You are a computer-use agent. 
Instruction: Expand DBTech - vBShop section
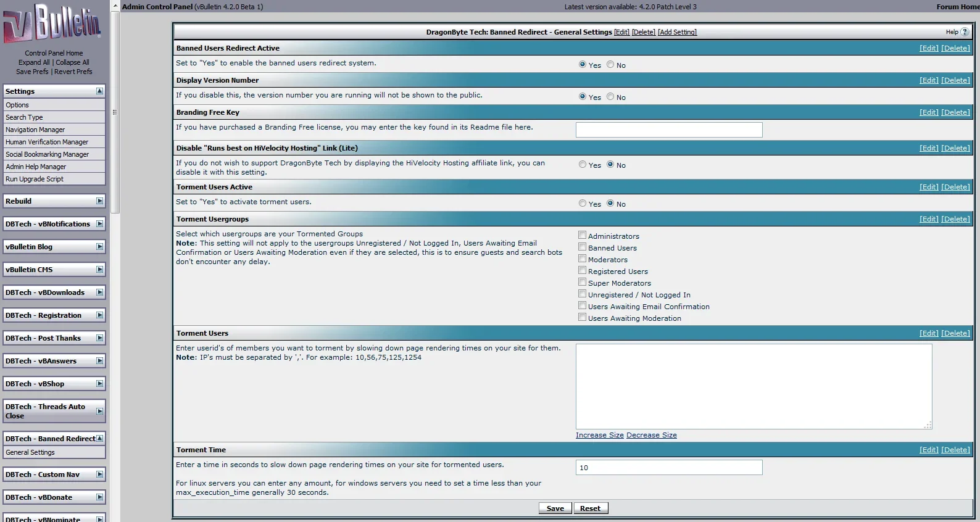(x=99, y=383)
